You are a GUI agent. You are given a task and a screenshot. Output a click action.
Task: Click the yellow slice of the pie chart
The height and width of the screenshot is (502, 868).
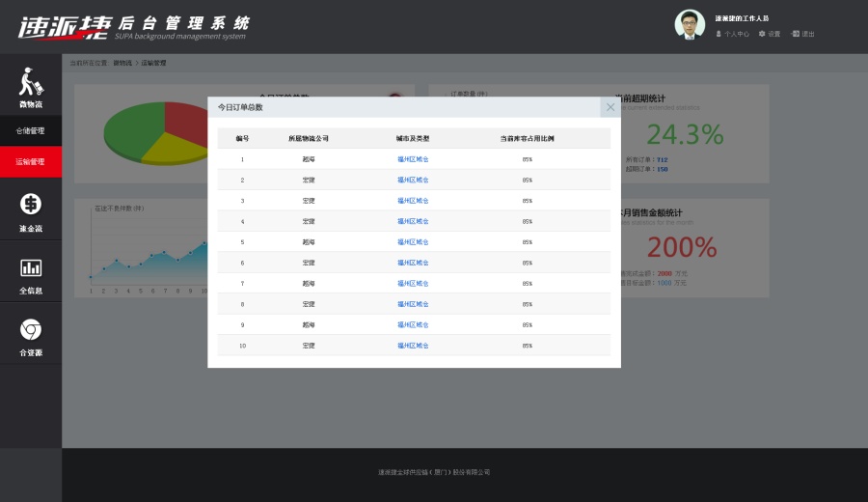coord(173,148)
